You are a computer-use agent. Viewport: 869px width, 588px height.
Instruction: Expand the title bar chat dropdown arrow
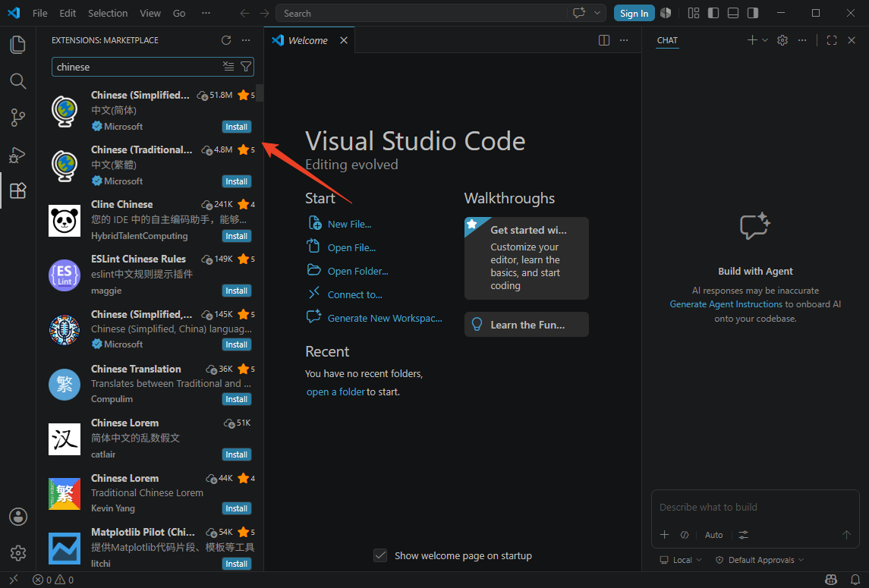(597, 13)
